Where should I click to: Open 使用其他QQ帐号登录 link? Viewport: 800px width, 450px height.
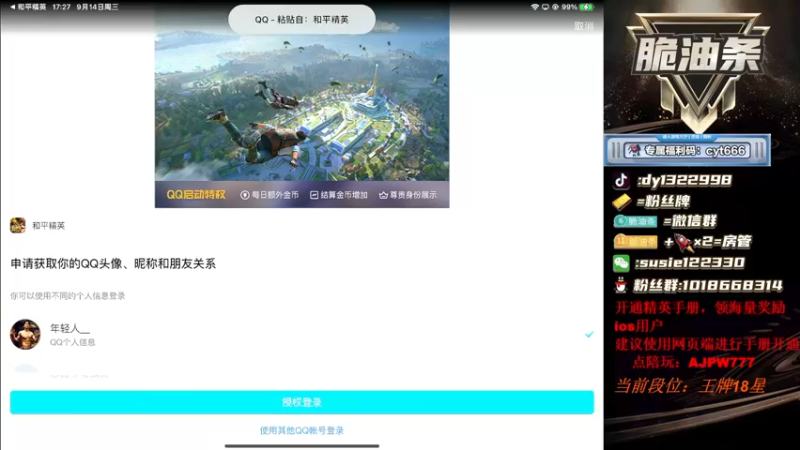point(302,430)
